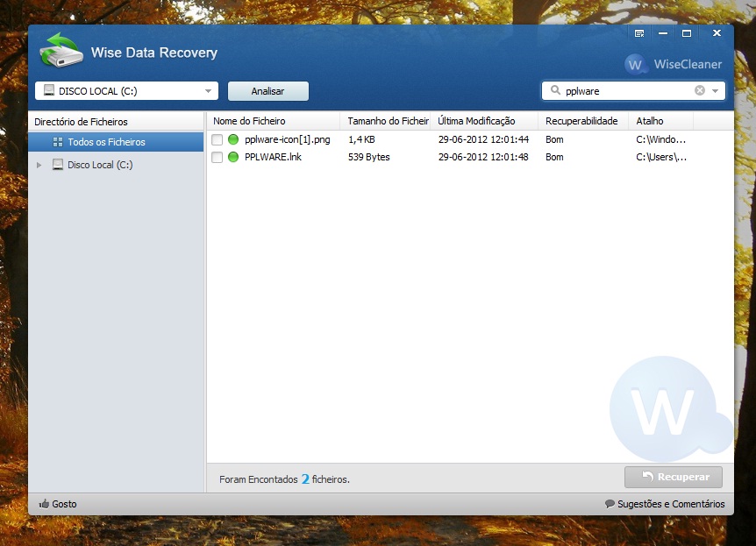Click the date 29-06-2012 12:01:44
Screen dimensions: 756x546
pyautogui.click(x=483, y=139)
